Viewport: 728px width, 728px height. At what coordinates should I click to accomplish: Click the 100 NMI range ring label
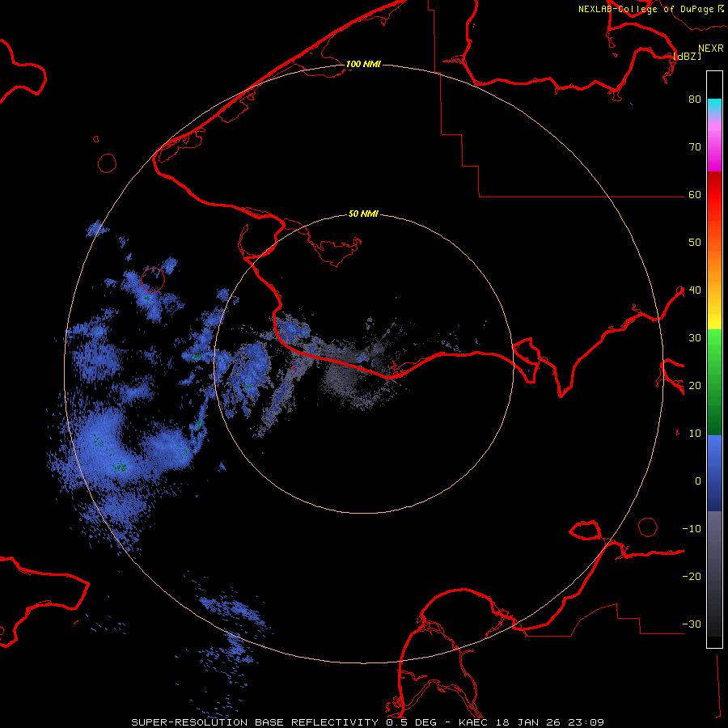363,64
